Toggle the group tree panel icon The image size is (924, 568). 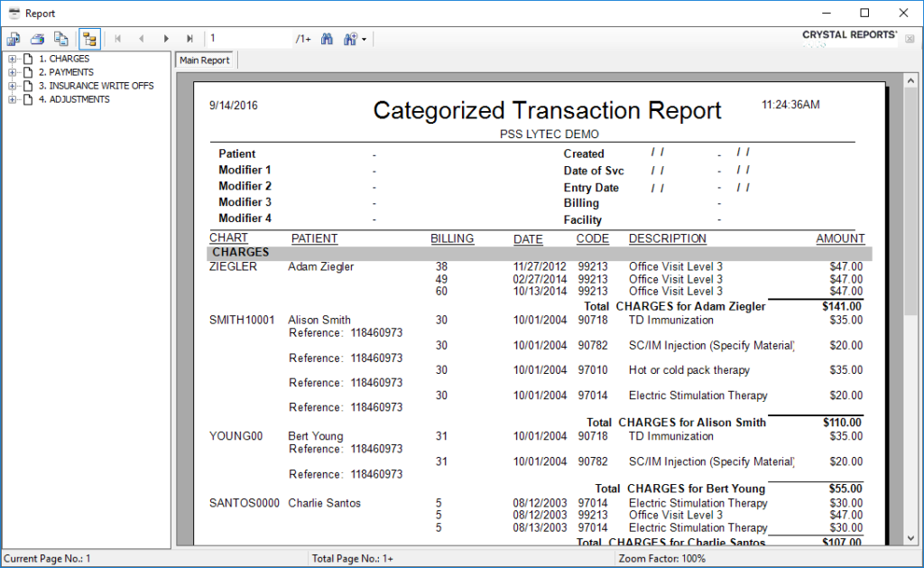click(x=89, y=38)
